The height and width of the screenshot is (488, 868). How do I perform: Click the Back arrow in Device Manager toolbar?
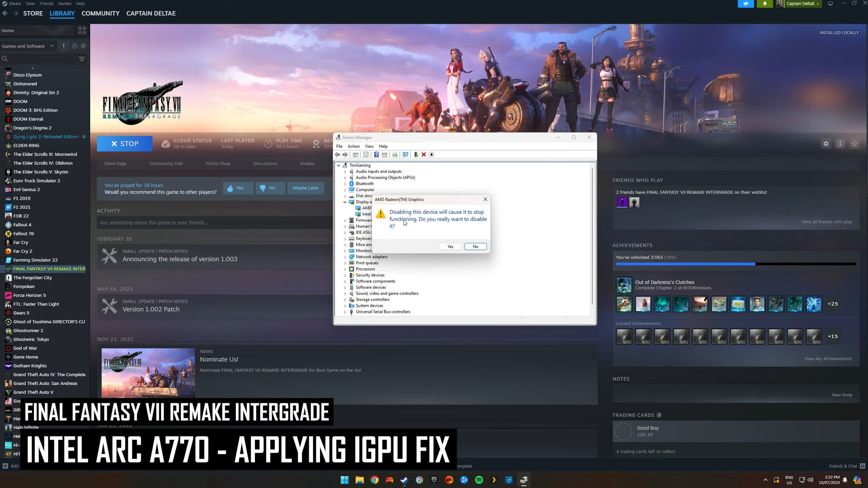[x=337, y=155]
